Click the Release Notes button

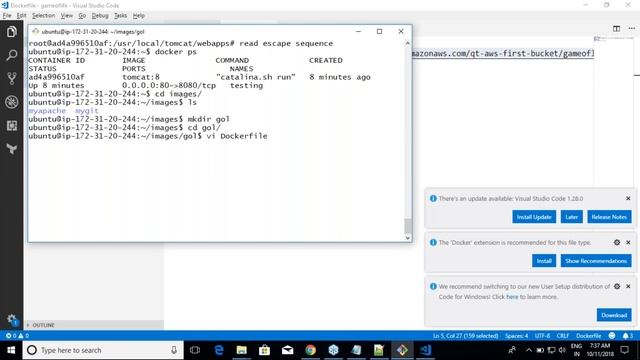point(609,217)
